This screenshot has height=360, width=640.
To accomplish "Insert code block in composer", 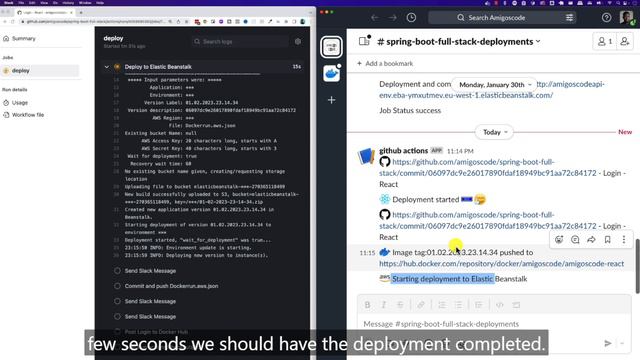I will click(x=516, y=305).
